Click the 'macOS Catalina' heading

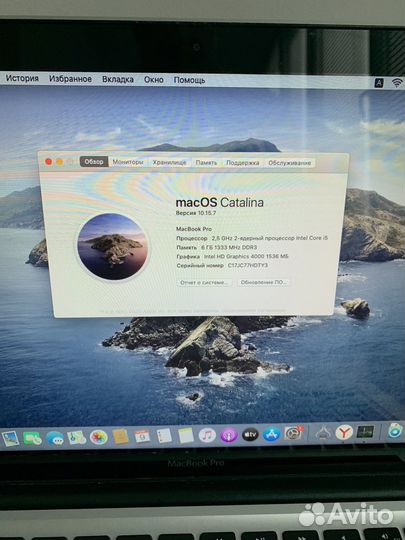220,202
